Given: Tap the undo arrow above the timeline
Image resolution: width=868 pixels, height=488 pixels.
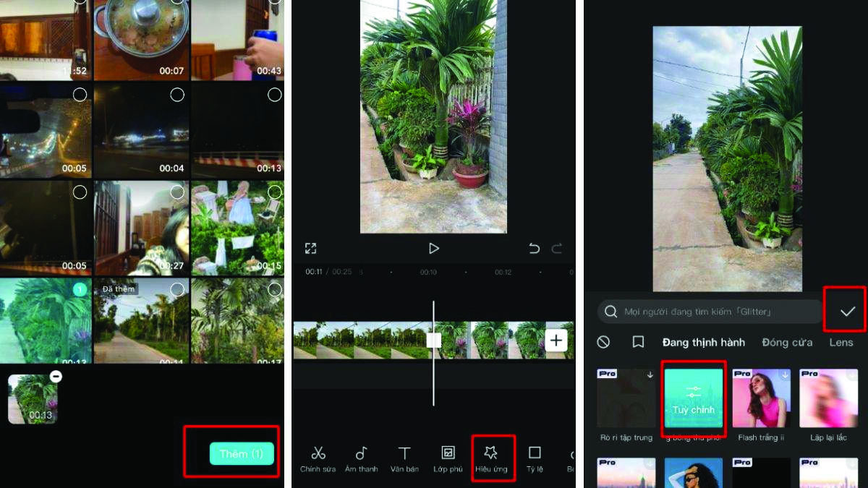Looking at the screenshot, I should [534, 248].
